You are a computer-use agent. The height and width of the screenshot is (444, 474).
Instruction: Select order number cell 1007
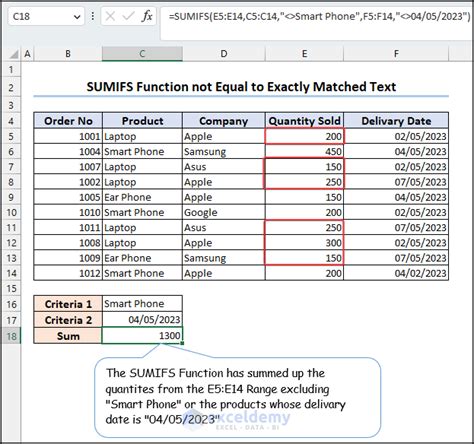click(68, 167)
